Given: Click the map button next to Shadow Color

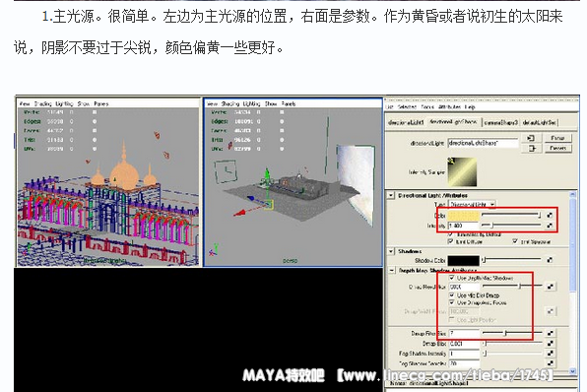Looking at the screenshot, I should coord(550,259).
